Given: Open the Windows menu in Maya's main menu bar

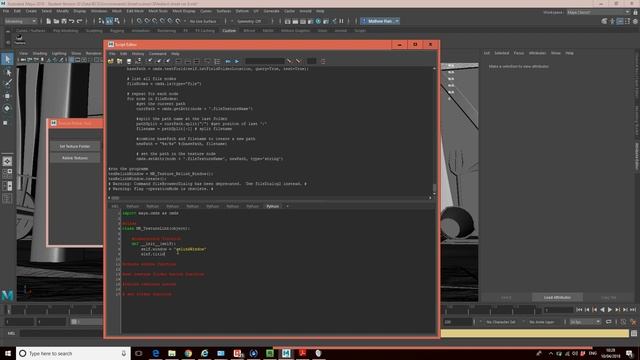Looking at the screenshot, I should [99, 11].
